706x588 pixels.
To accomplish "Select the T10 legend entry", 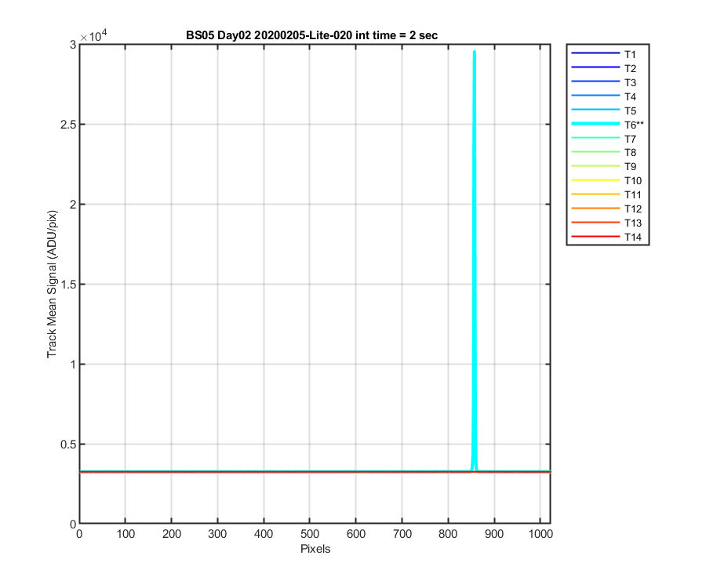I will [606, 180].
